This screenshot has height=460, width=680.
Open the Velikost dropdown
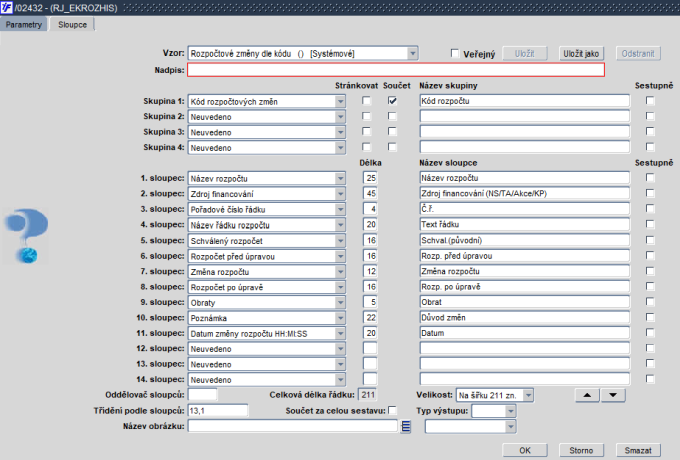[x=528, y=395]
